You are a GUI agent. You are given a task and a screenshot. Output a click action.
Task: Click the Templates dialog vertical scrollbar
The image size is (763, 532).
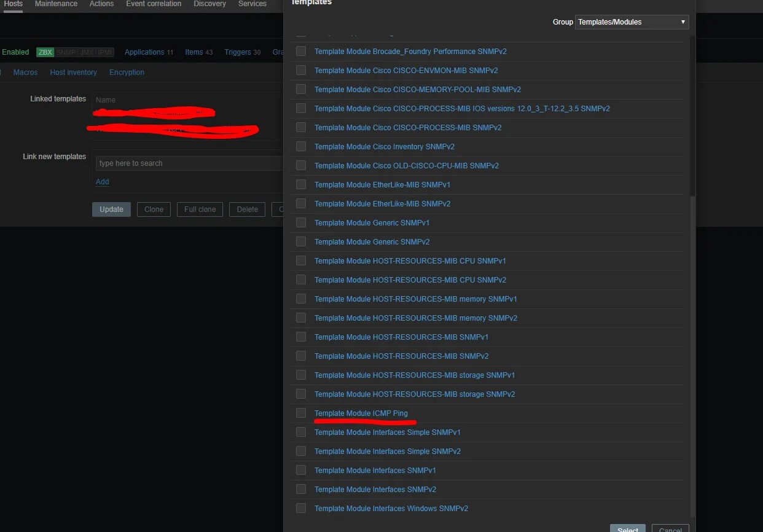(693, 356)
